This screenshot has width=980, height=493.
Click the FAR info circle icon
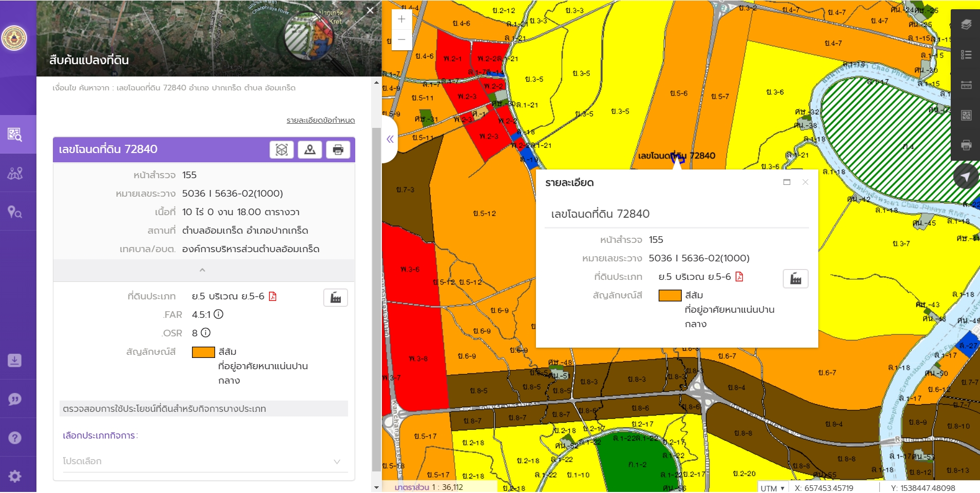pyautogui.click(x=219, y=314)
